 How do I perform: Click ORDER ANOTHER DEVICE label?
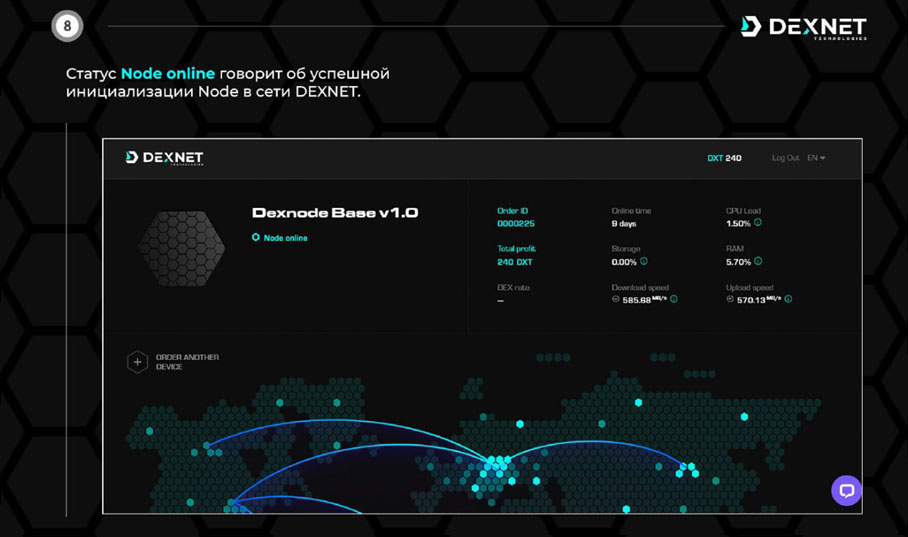pyautogui.click(x=187, y=362)
